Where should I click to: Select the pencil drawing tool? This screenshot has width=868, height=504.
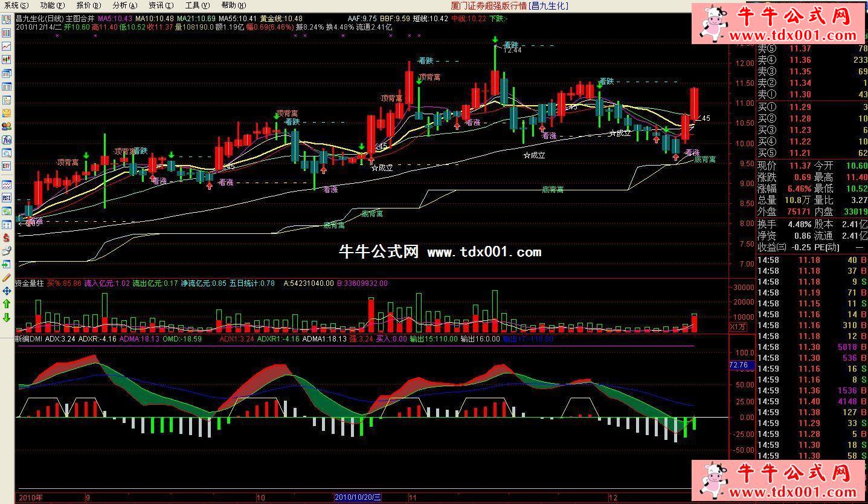[x=7, y=277]
